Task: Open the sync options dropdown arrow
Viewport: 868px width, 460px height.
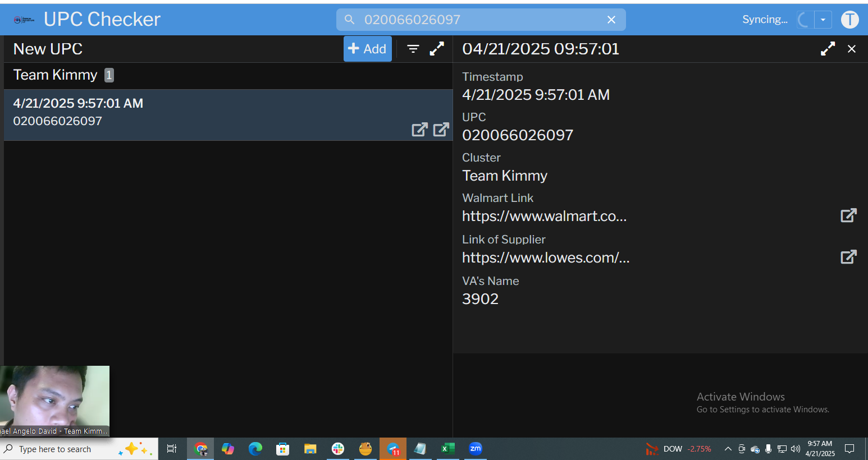Action: (x=823, y=20)
